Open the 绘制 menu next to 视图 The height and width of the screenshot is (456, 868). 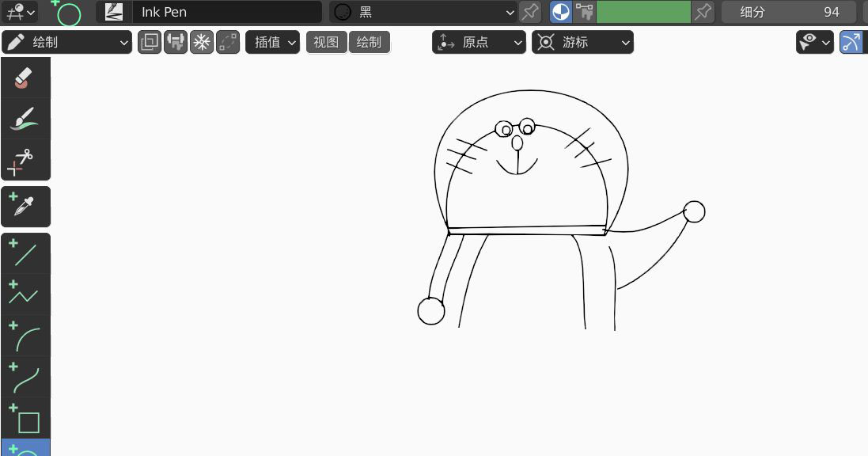pos(370,42)
